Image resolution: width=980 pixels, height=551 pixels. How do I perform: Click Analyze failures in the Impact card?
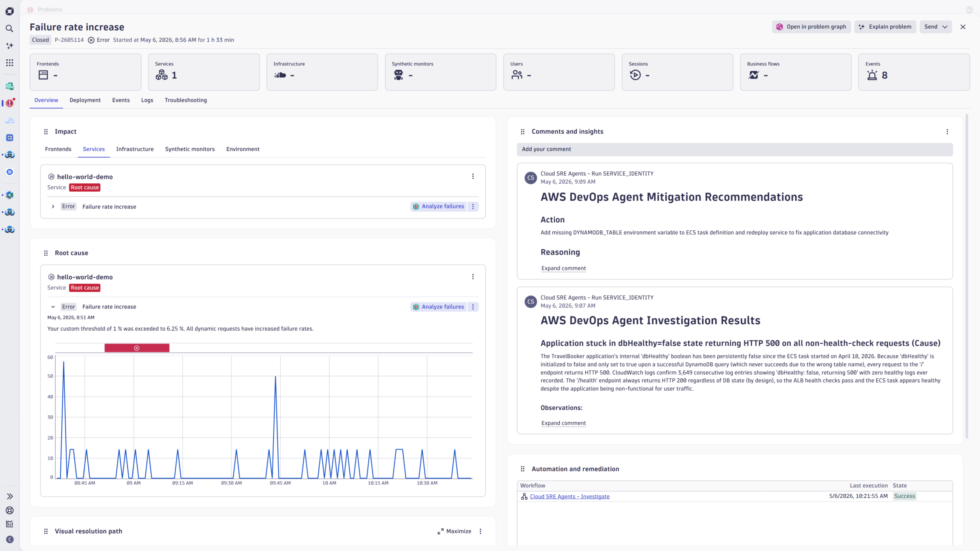click(x=439, y=207)
